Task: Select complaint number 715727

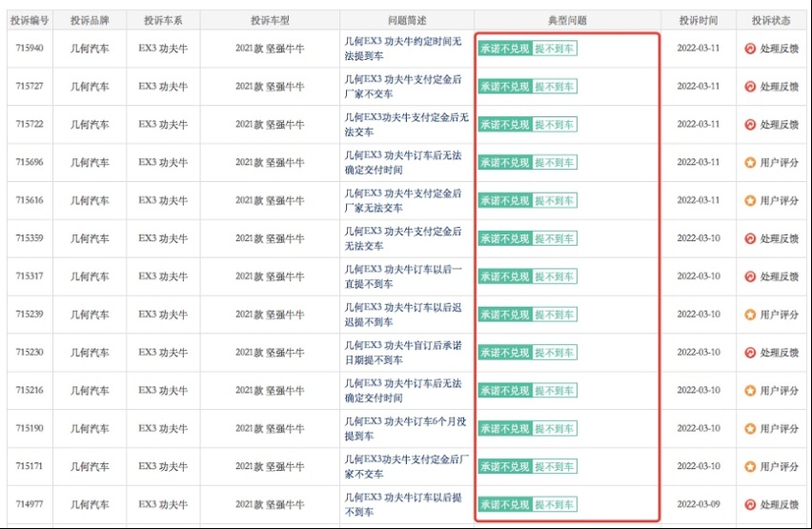Action: [x=30, y=86]
